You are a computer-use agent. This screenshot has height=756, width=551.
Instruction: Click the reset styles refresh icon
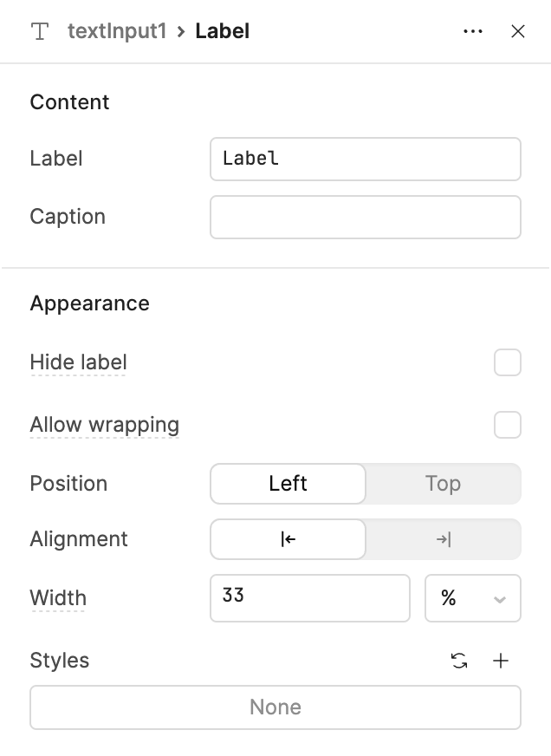pyautogui.click(x=459, y=661)
